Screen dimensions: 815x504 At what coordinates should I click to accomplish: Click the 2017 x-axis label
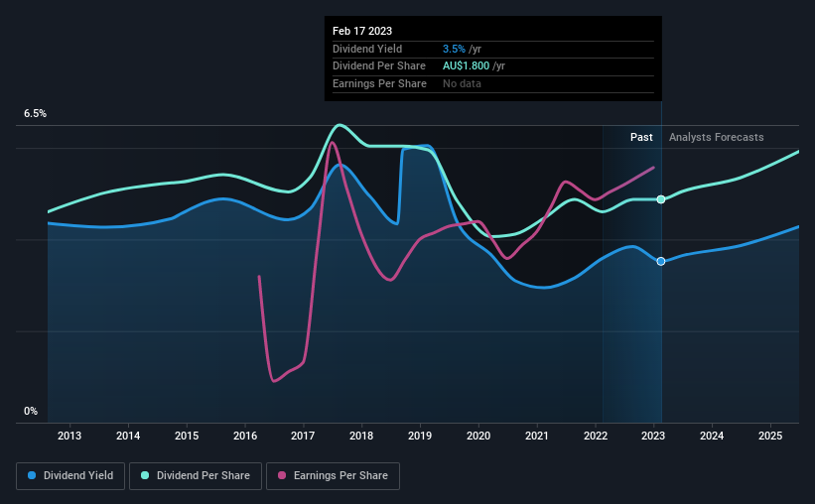click(303, 436)
